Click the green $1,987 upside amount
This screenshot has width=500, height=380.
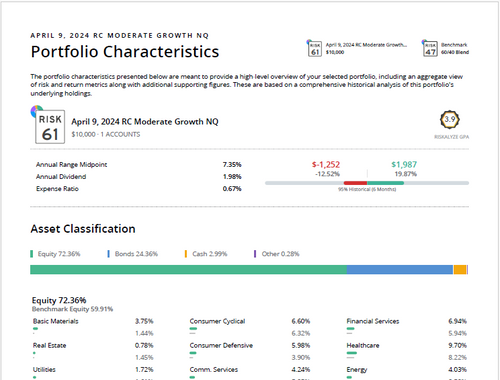404,164
